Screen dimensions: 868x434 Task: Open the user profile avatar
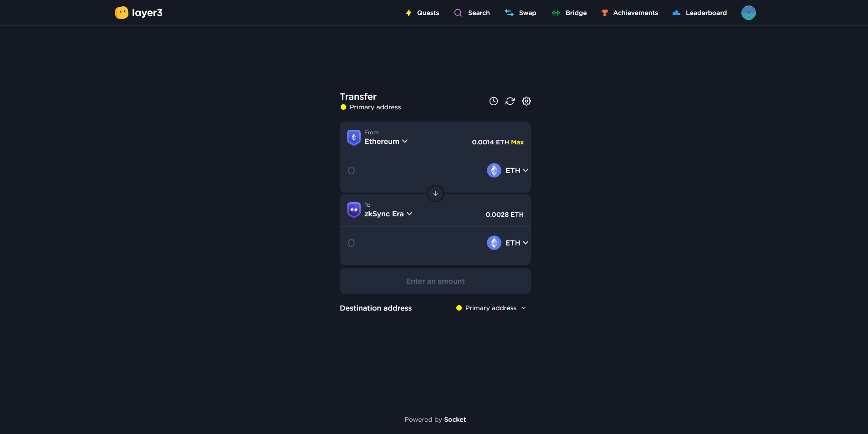748,13
